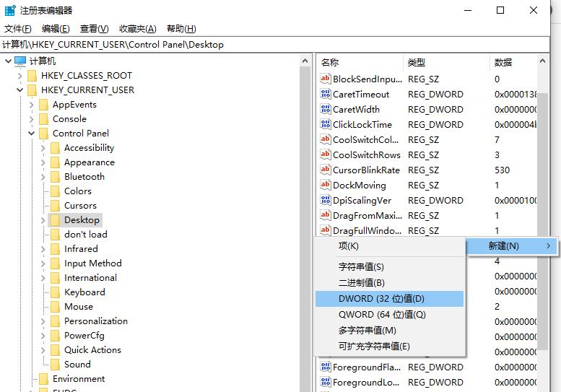Click the CursorBlinkRate string value icon

point(326,170)
